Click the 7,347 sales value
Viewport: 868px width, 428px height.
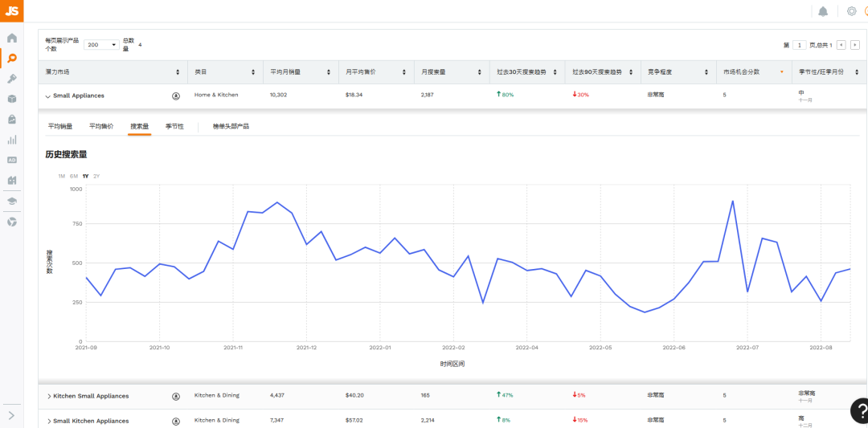pos(277,420)
